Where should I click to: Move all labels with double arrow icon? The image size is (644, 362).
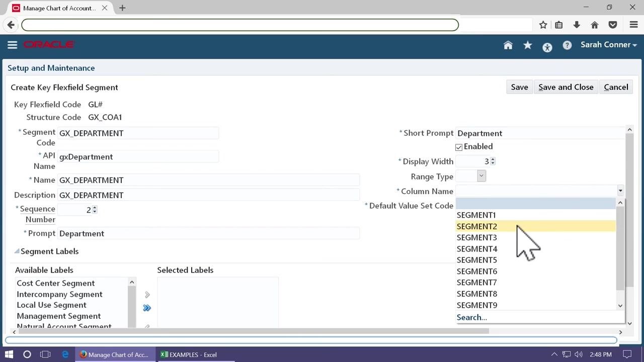(147, 308)
